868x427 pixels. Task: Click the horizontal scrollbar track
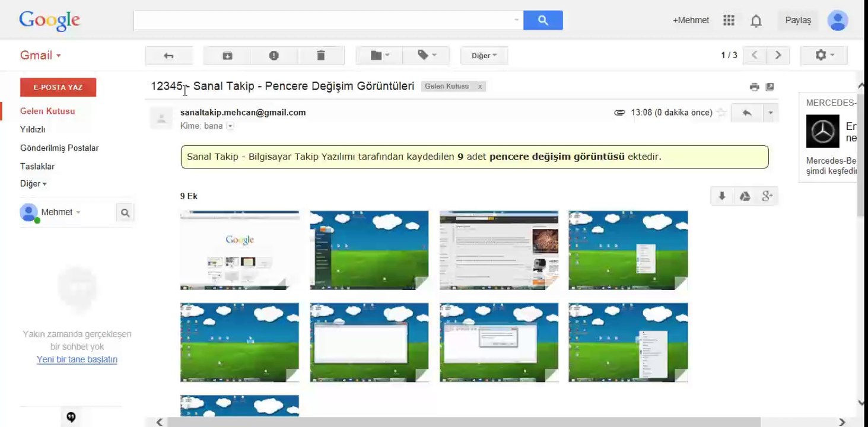pos(501,422)
